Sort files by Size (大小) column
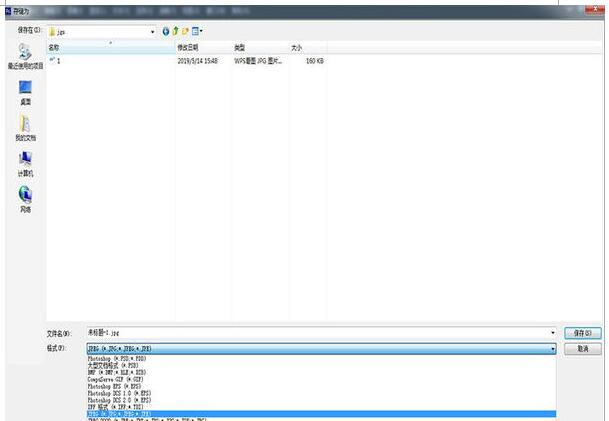This screenshot has width=609, height=421. pyautogui.click(x=308, y=47)
